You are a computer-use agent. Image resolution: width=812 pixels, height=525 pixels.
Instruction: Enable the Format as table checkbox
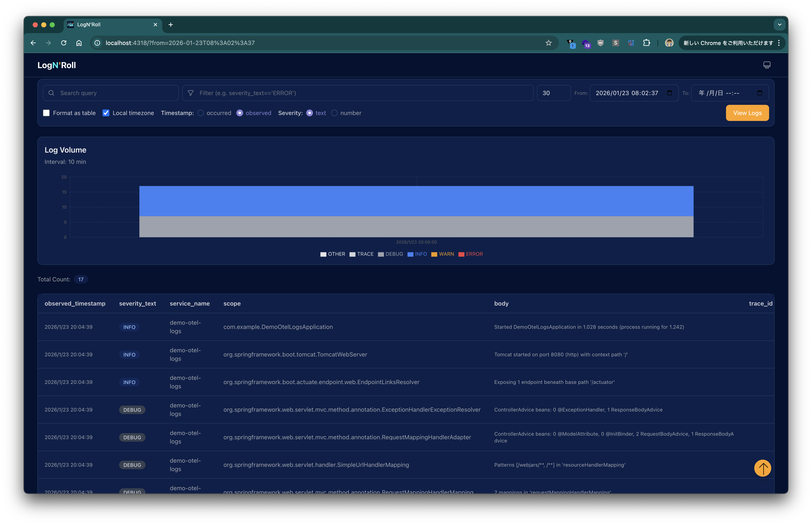coord(46,113)
